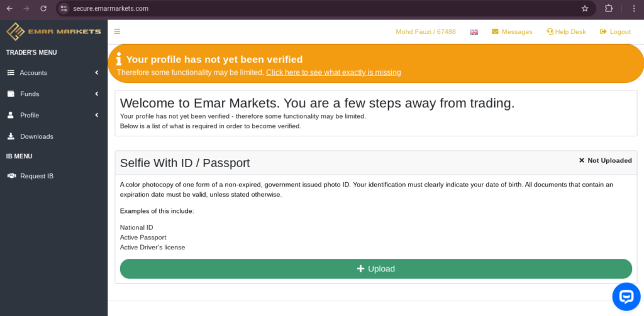The width and height of the screenshot is (644, 316).
Task: Open the live chat bubble icon
Action: click(626, 297)
